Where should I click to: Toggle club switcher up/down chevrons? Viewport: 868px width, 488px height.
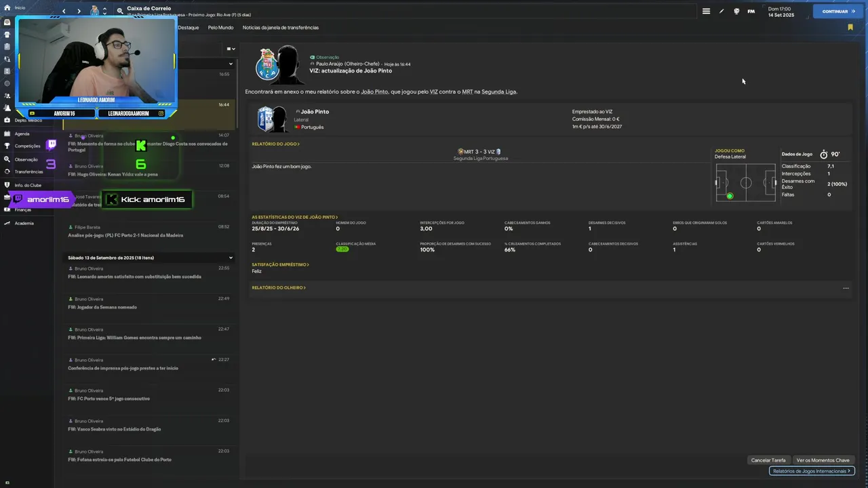tap(105, 11)
